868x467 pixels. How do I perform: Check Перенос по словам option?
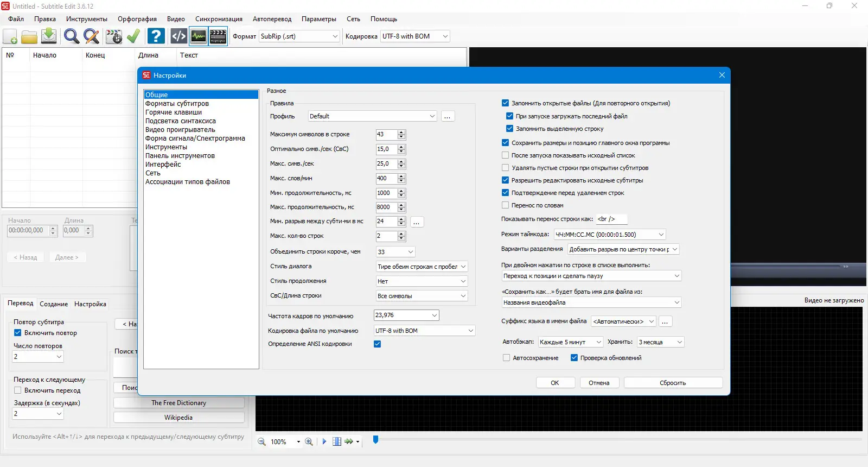[x=506, y=205]
